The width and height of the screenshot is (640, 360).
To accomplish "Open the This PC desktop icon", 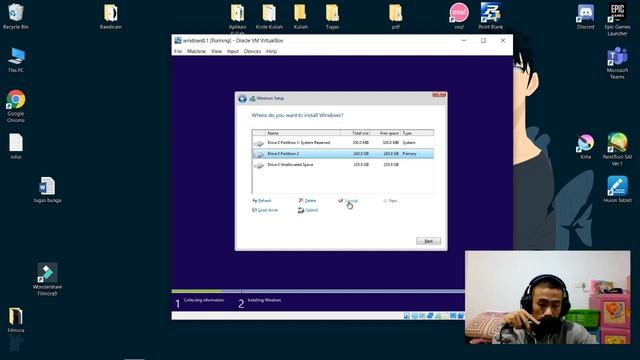I will [x=16, y=60].
